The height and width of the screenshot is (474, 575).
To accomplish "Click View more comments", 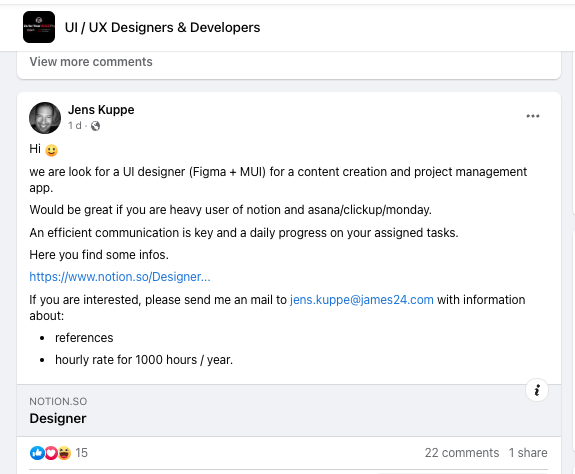I will point(91,62).
